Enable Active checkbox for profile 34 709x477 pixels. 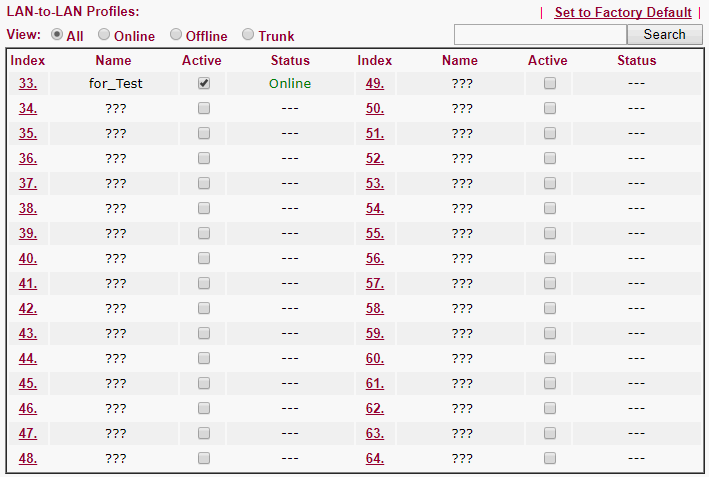(x=204, y=108)
